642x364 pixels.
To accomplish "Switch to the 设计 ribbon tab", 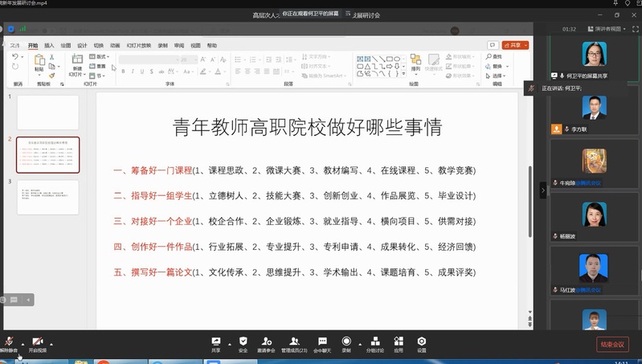I will click(82, 46).
